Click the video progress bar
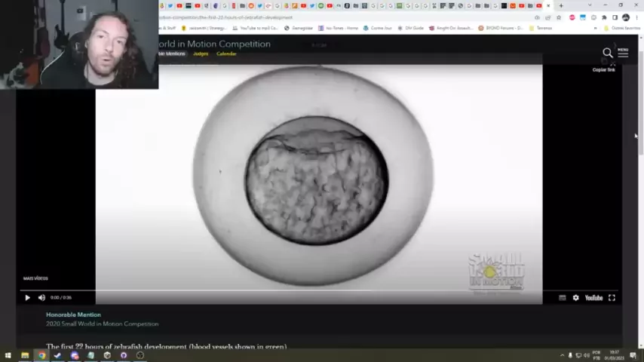 pyautogui.click(x=302, y=290)
